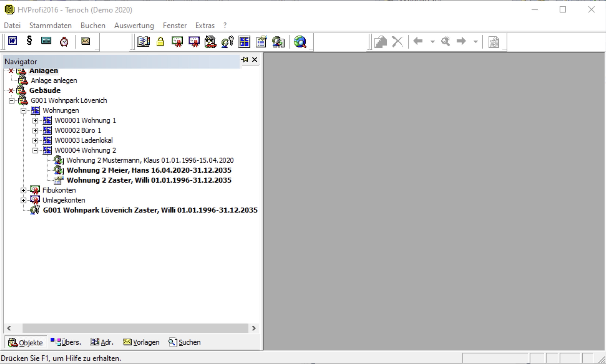Expand the W00001 Wohnung 1 node
This screenshot has height=364, width=606.
pos(35,121)
